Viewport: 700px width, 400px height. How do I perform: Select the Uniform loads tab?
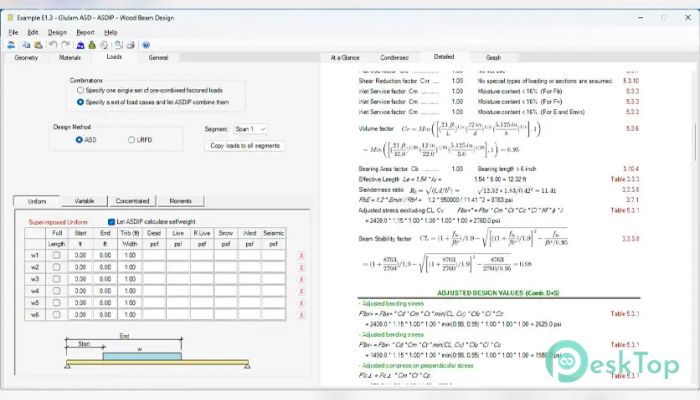point(37,201)
